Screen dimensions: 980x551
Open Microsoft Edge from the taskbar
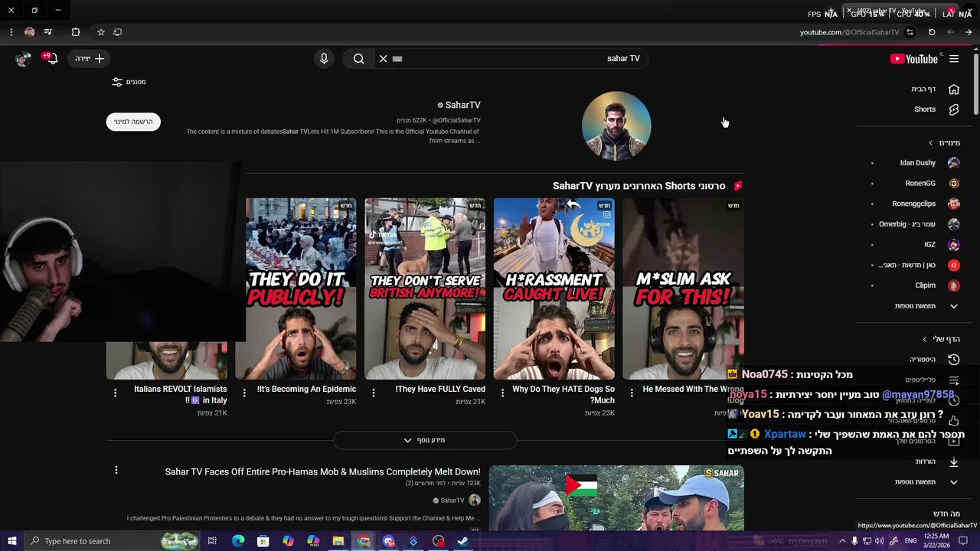click(238, 541)
